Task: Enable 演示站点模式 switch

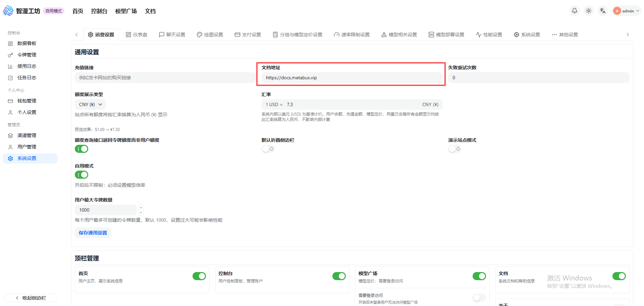Action: coord(455,149)
